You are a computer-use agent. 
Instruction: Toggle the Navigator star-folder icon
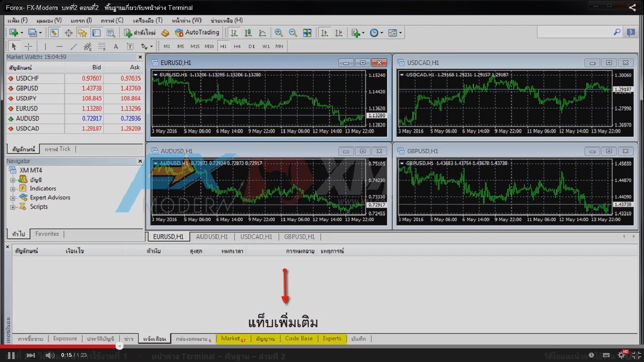coord(82,33)
